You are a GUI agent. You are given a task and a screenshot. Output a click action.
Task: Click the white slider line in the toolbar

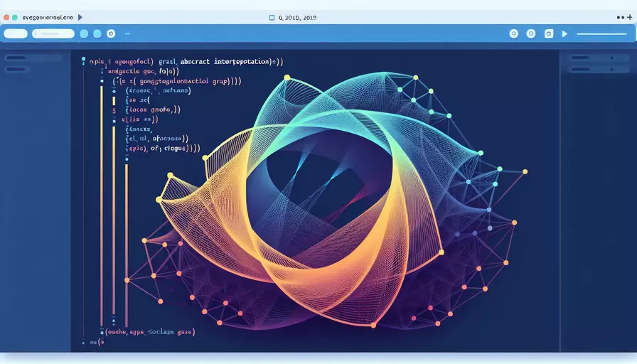pos(601,34)
